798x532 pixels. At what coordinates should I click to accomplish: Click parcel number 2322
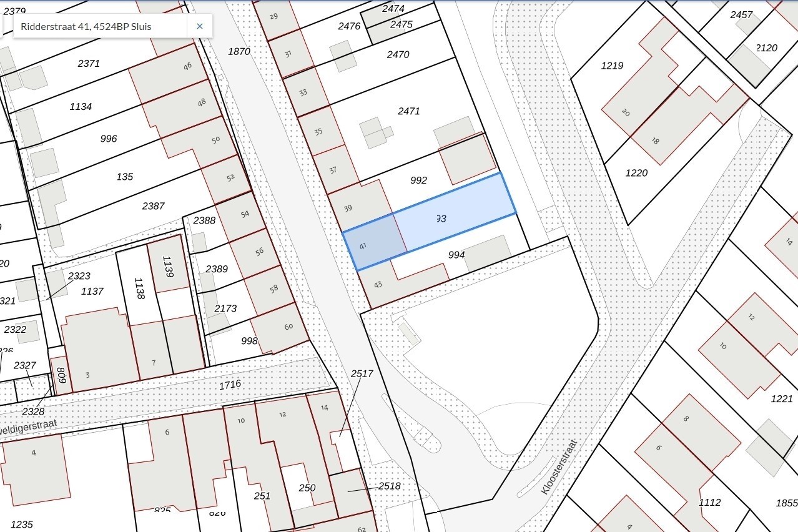[15, 329]
